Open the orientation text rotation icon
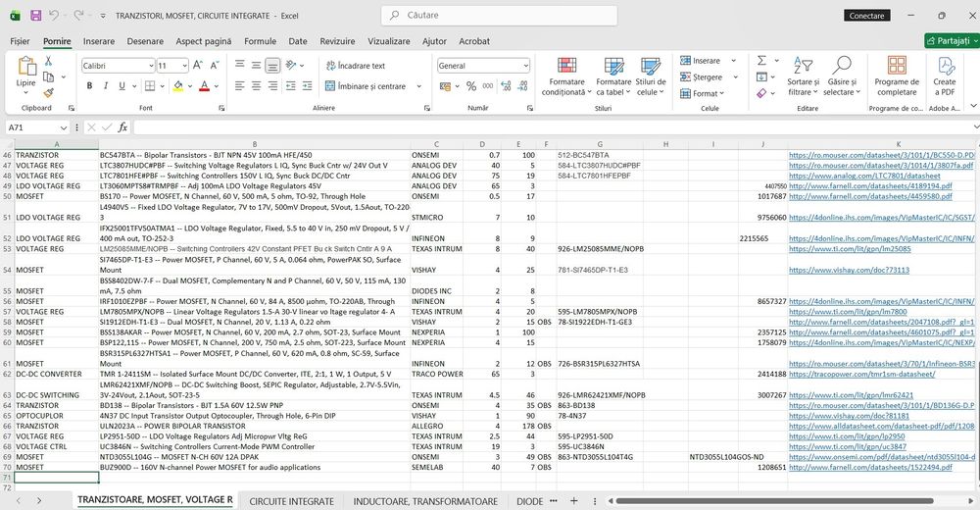Viewport: 980px width, 510px height. (291, 65)
